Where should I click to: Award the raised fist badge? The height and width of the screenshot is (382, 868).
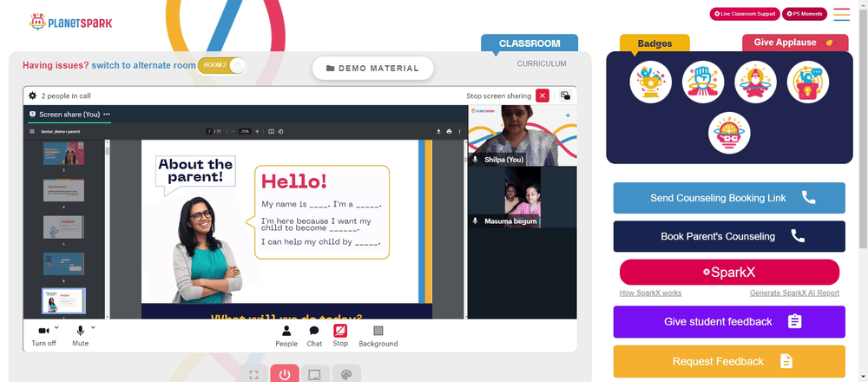click(703, 82)
